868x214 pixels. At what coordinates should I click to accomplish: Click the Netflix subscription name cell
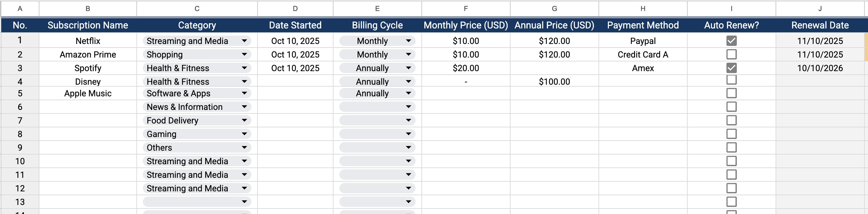pos(88,41)
